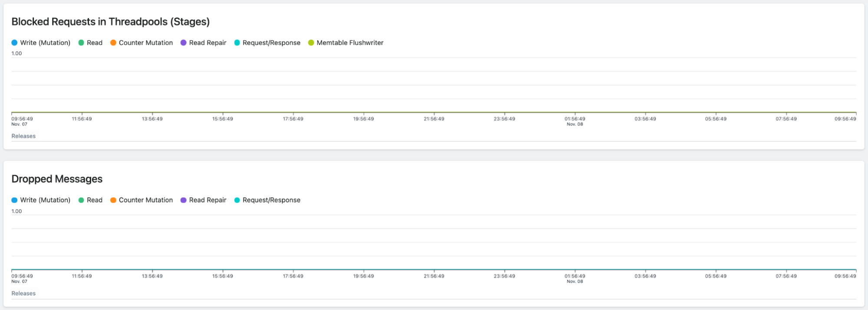Click blue Write (Mutation) dot in Dropped Messages
Screen dimensions: 868x310
[x=14, y=200]
